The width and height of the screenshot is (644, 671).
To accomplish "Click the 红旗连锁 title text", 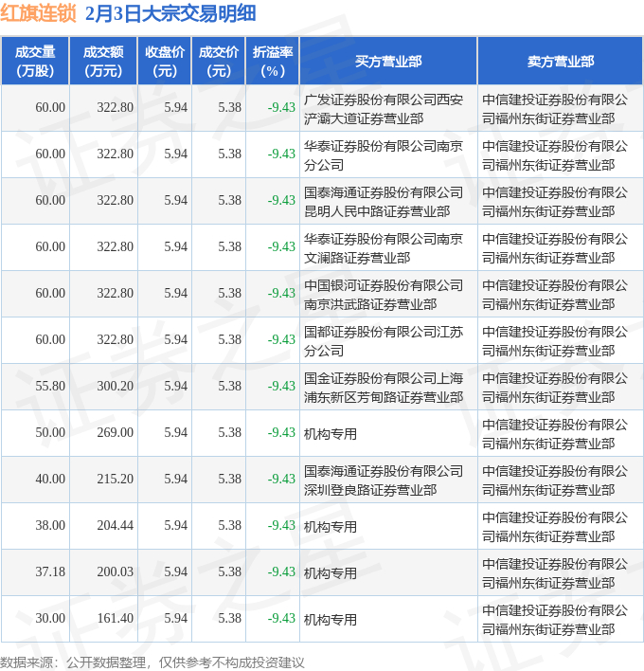I will coord(38,13).
